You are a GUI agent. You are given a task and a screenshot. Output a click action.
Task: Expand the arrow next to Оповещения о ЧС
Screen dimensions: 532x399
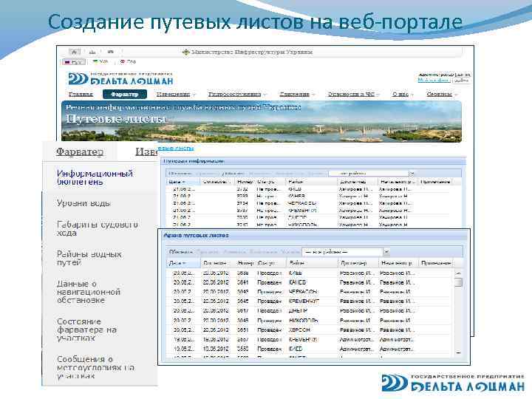378,95
